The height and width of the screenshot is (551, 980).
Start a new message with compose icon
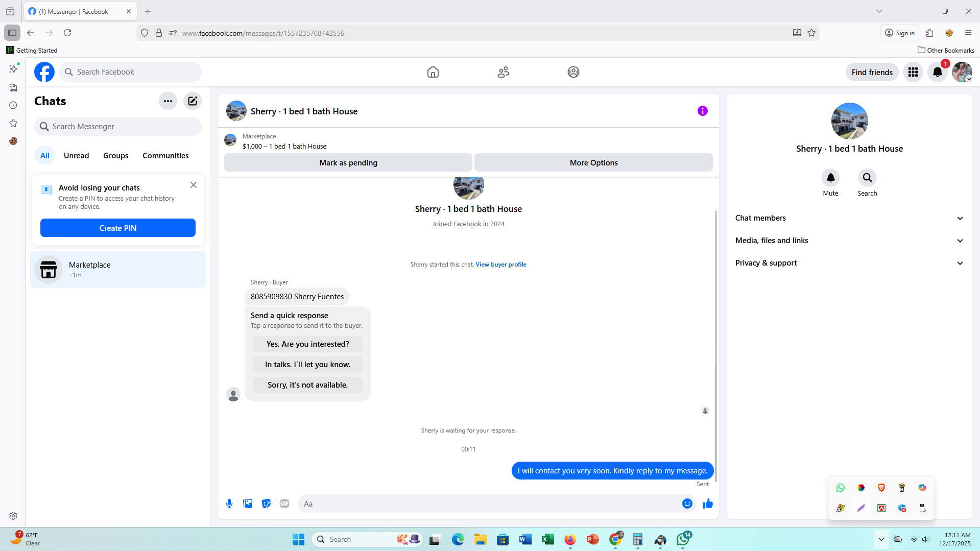pos(193,101)
